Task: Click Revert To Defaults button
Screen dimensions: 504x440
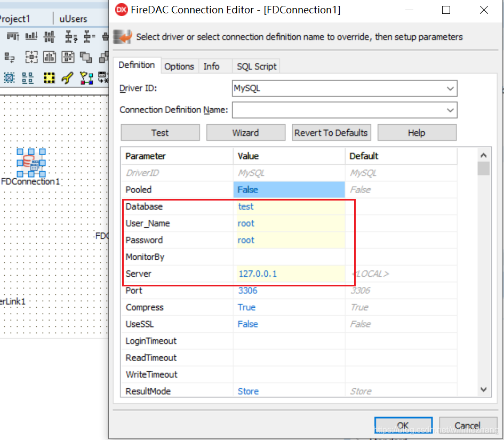Action: click(x=331, y=133)
